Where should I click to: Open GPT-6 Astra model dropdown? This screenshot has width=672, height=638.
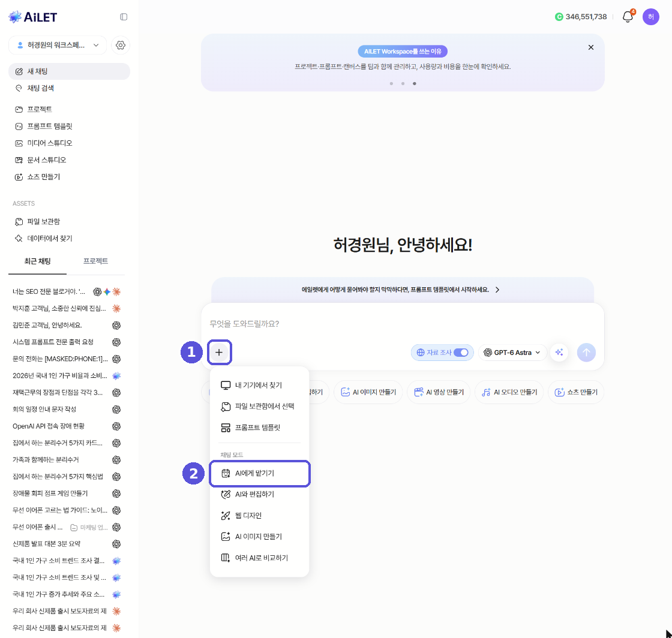(512, 353)
